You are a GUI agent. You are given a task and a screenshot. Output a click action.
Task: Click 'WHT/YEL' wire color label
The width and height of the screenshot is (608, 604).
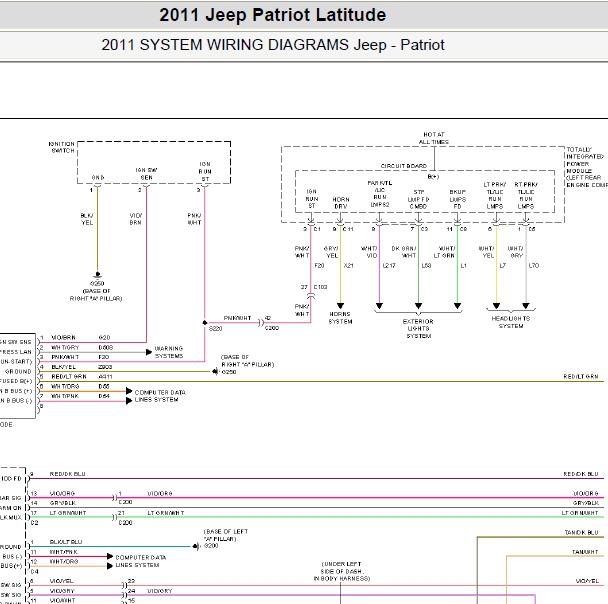486,252
